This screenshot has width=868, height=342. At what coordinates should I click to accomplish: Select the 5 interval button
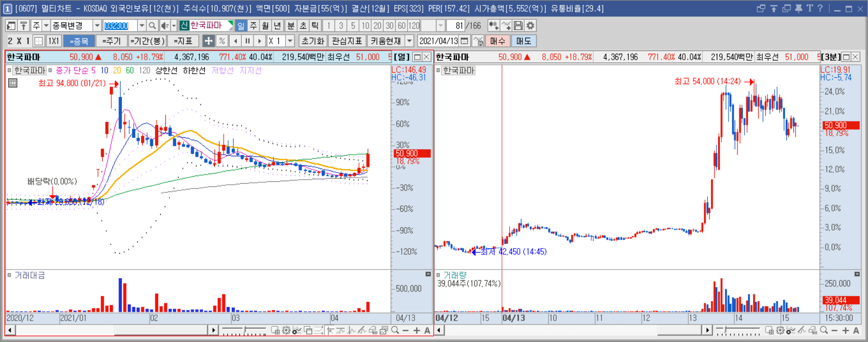pyautogui.click(x=353, y=26)
